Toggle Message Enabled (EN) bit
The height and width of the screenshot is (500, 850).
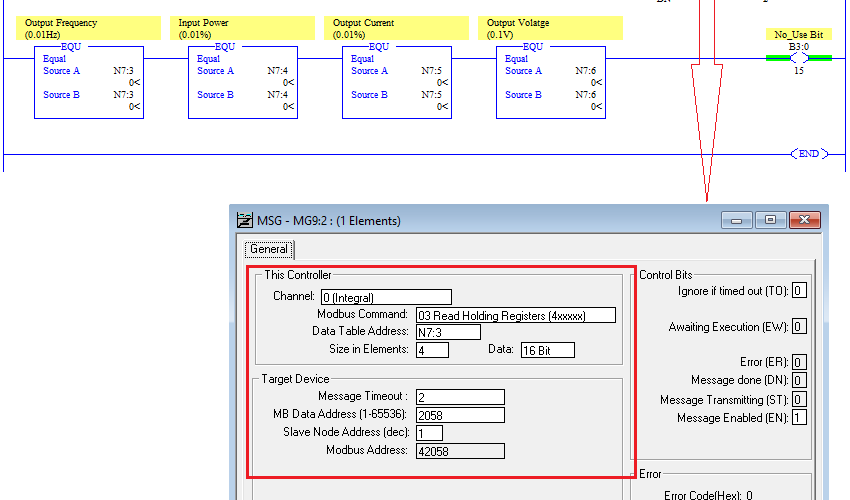[x=799, y=418]
